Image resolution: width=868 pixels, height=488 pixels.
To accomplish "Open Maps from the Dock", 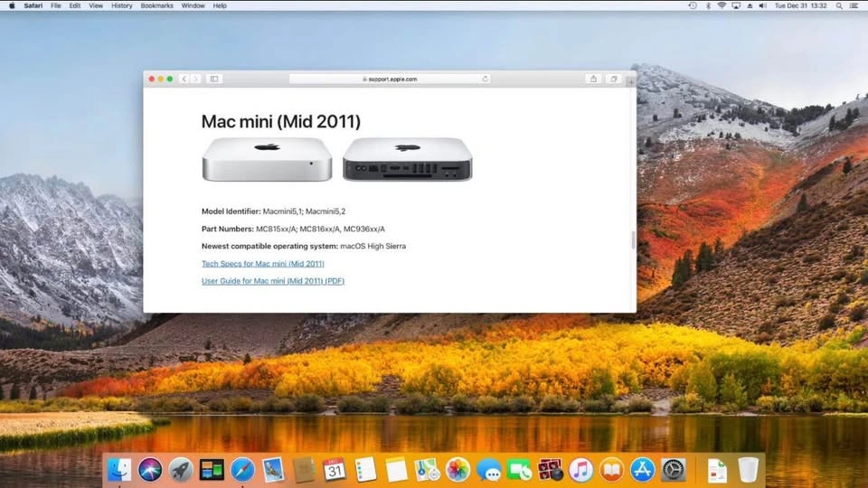I will click(427, 470).
